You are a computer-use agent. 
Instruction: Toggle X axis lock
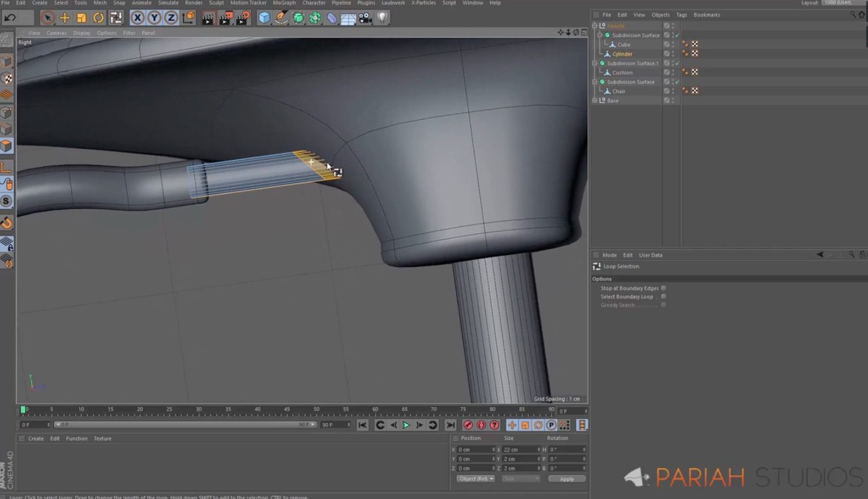[138, 17]
